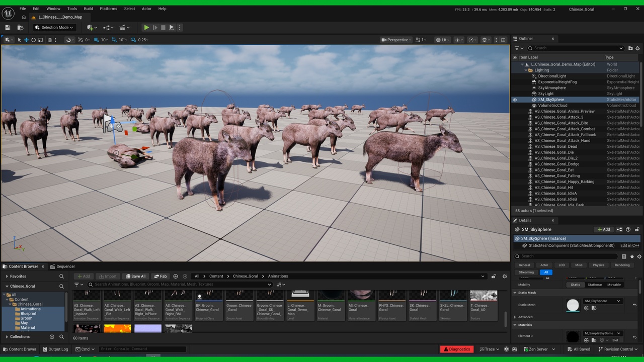Select the Rotate tool in viewport toolbar

click(x=34, y=40)
